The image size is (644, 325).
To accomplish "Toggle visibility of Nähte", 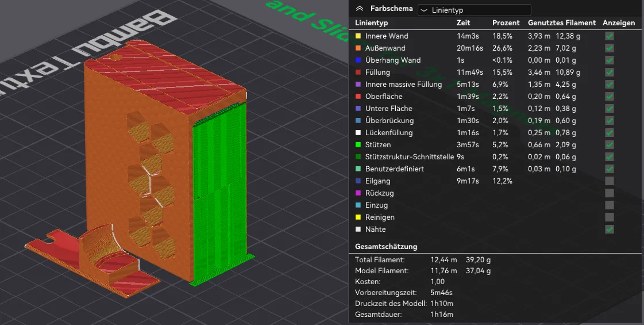I will (x=610, y=229).
